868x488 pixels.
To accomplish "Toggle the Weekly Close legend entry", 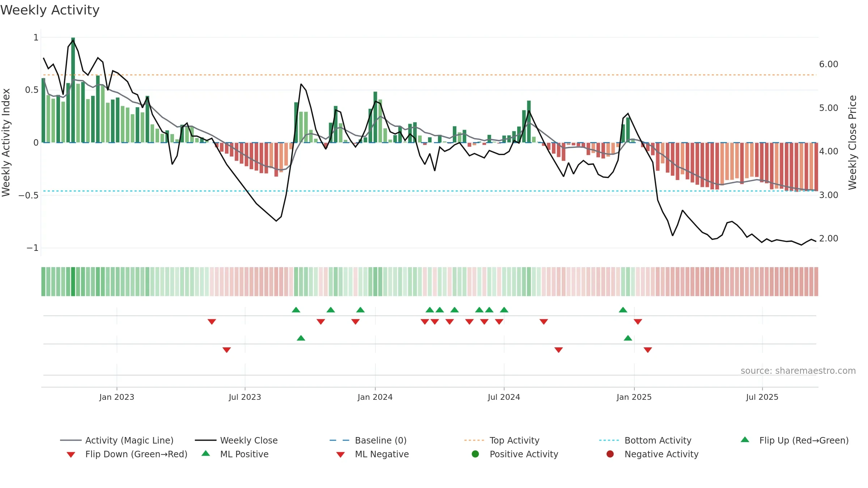I will [236, 440].
